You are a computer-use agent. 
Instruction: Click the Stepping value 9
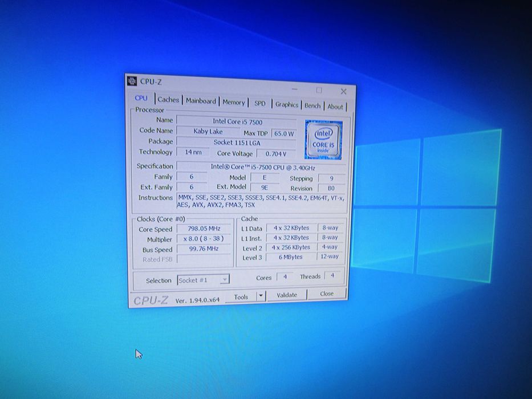point(331,178)
